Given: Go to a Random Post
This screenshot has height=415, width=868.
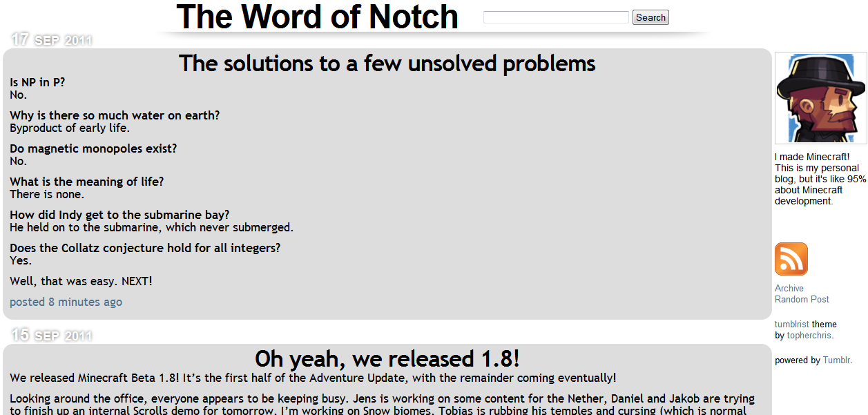Looking at the screenshot, I should pos(802,299).
